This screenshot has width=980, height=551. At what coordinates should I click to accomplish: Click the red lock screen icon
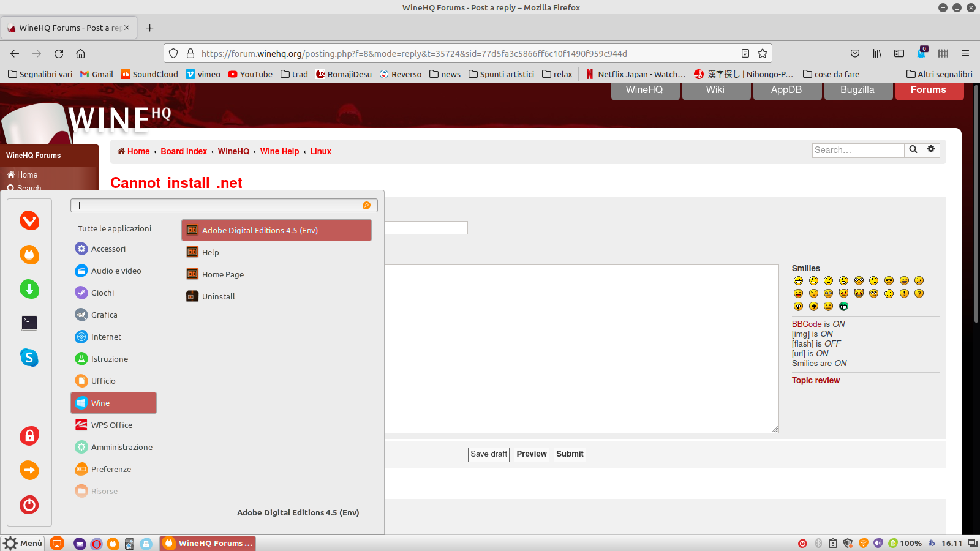29,436
